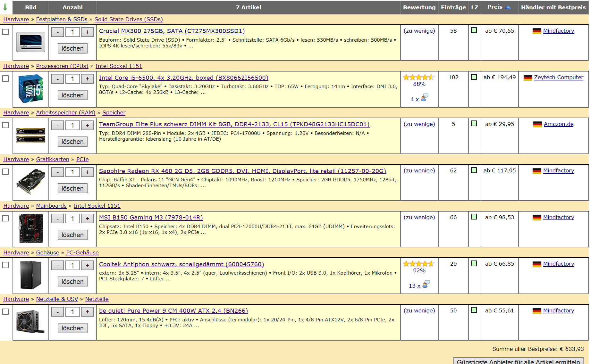Open Cooltek Antiphon user reviews icon
Screen dimensions: 591x364
coord(426,284)
